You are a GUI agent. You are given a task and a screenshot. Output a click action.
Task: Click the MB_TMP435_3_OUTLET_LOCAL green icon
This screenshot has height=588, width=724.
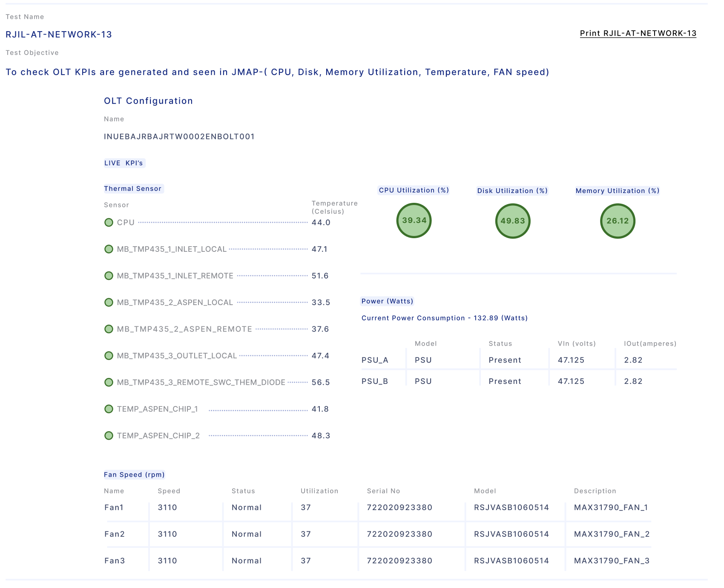[109, 355]
